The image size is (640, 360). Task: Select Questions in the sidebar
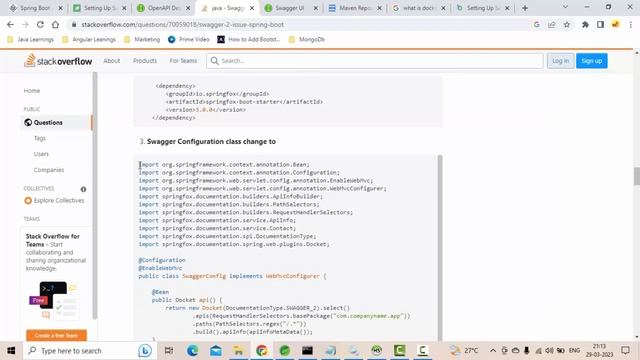(56, 122)
